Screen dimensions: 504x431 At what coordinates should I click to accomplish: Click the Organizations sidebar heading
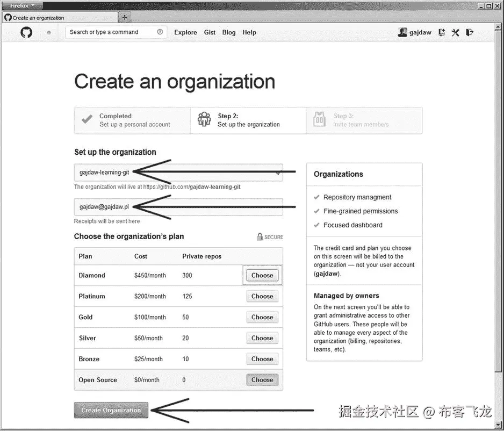[339, 174]
